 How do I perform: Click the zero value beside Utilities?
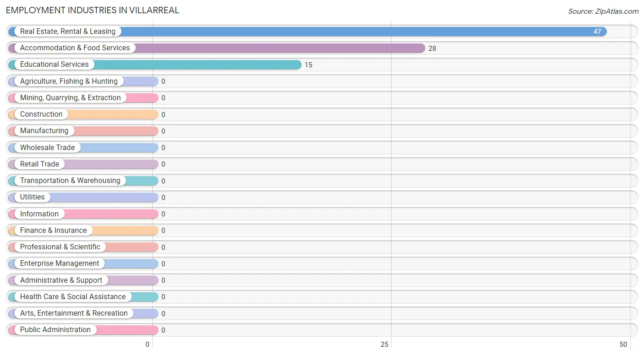[x=163, y=198]
